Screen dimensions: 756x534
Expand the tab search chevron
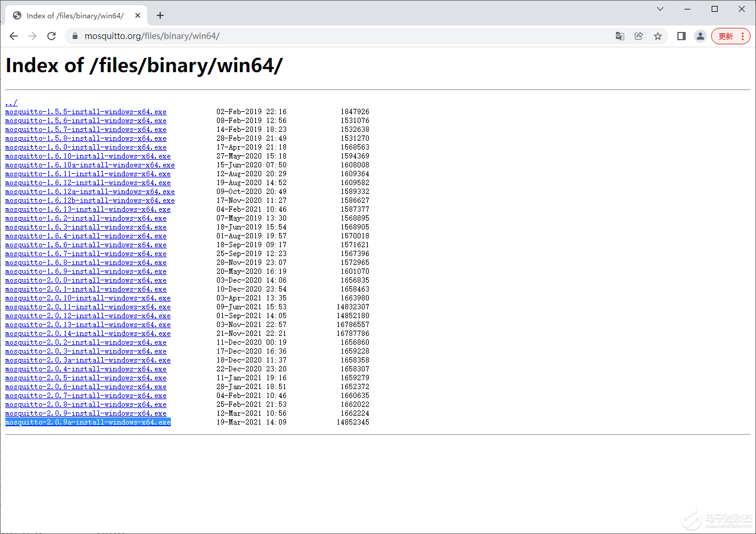(x=660, y=9)
